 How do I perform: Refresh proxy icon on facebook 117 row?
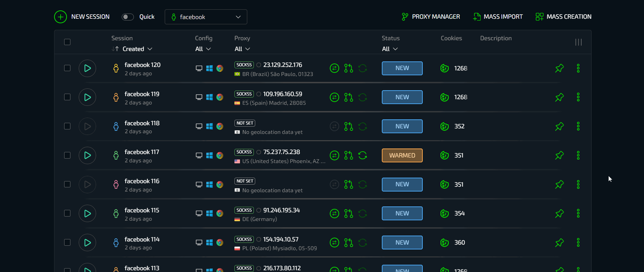click(x=362, y=155)
